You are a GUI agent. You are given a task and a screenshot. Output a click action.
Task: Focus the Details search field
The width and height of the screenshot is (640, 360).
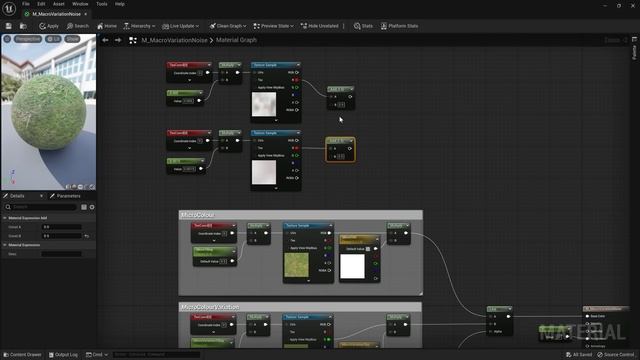tap(41, 207)
